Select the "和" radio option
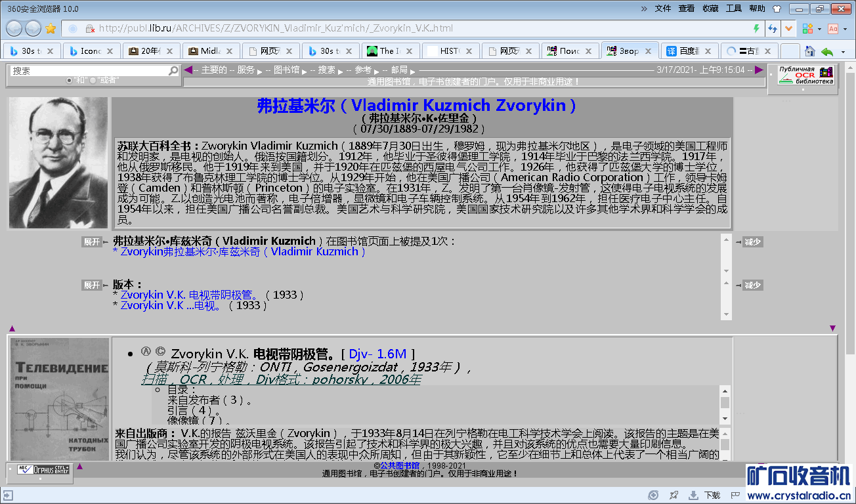The height and width of the screenshot is (504, 856). [70, 80]
